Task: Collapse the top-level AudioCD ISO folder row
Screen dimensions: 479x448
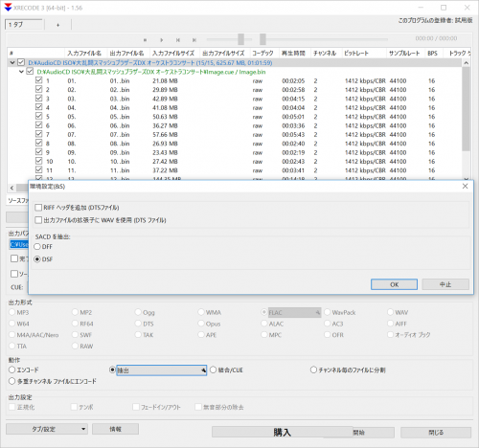Action: click(12, 63)
